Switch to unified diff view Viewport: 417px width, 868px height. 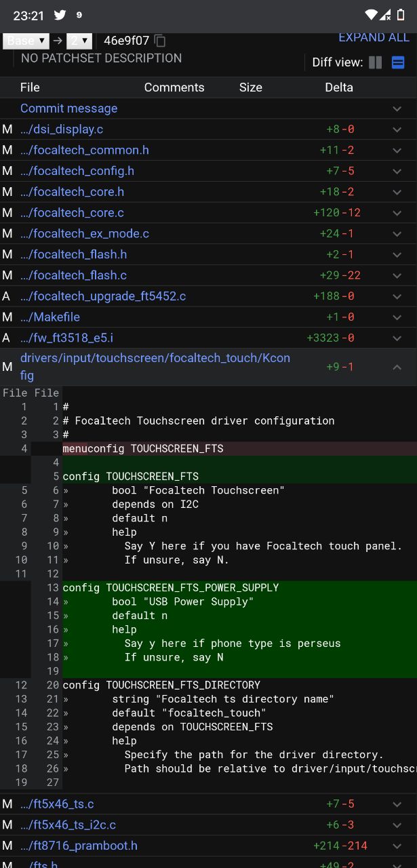tap(398, 62)
